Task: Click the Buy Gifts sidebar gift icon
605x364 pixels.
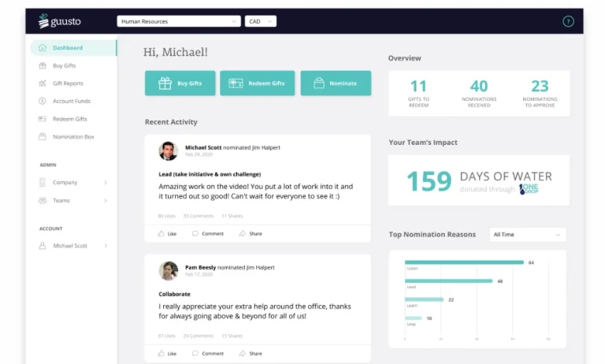Action: coord(43,65)
